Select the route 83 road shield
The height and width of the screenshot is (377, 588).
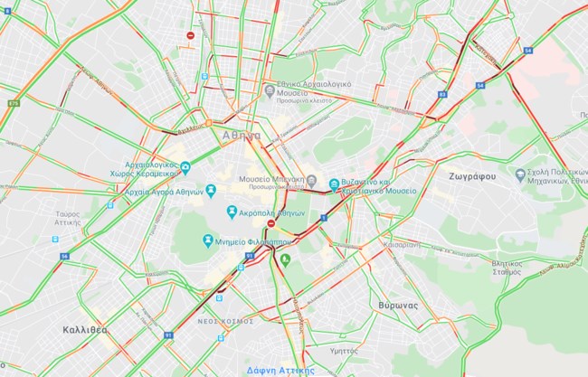[x=442, y=94]
